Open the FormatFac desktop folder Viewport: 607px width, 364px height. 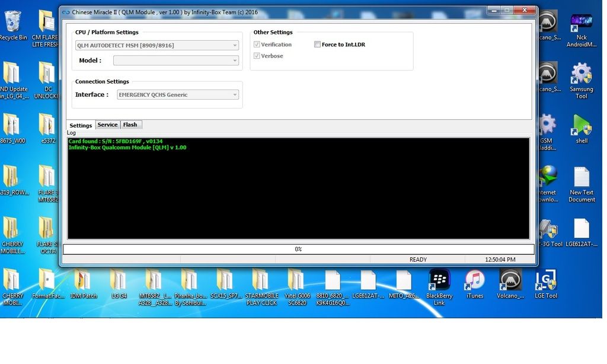(x=48, y=283)
